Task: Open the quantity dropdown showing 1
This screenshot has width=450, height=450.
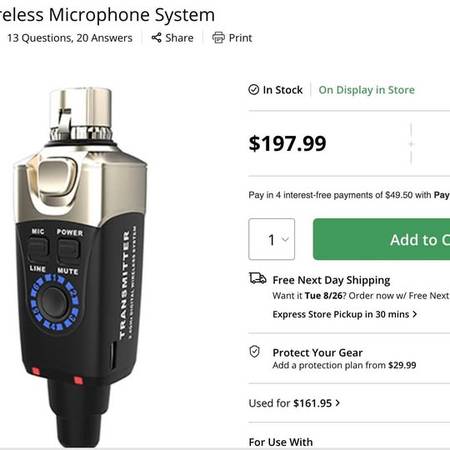Action: pyautogui.click(x=272, y=239)
